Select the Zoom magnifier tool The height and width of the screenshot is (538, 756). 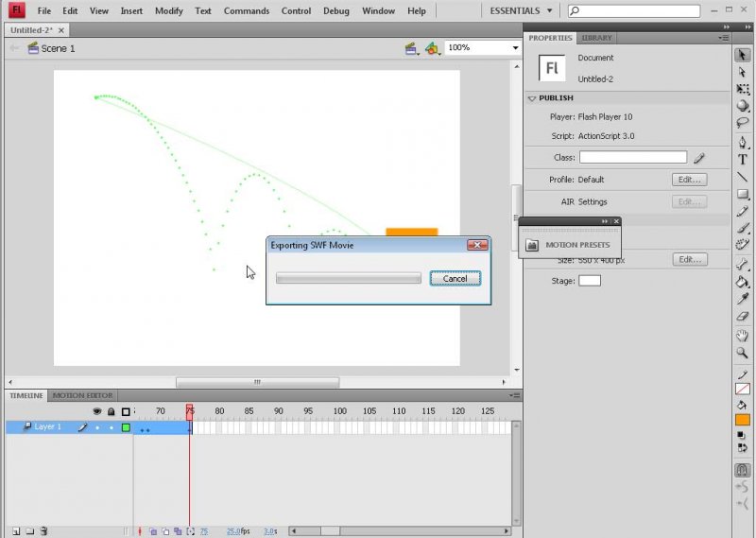743,352
